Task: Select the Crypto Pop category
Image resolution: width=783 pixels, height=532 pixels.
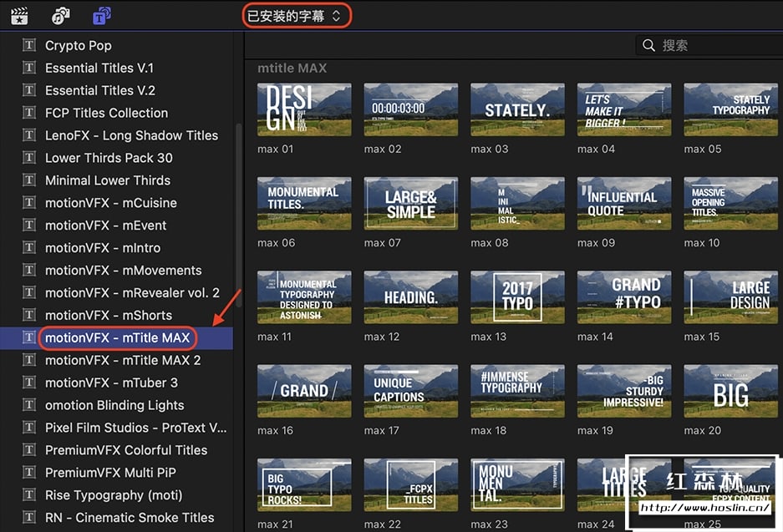Action: 116,45
